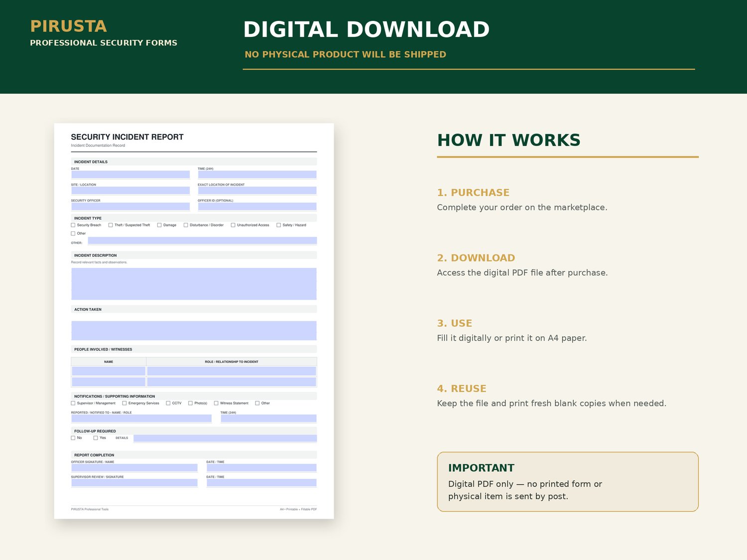Click the Incident Description text area

click(x=194, y=284)
